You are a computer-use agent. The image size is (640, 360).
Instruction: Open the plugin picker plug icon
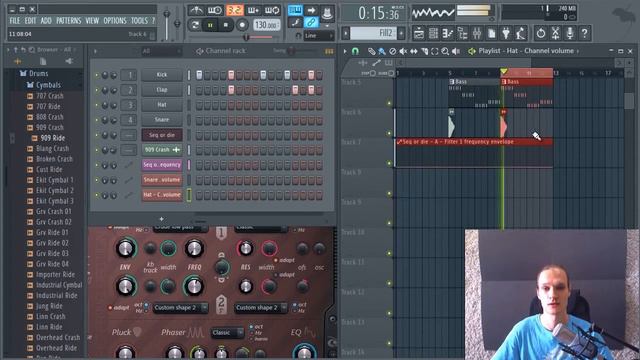tap(506, 33)
